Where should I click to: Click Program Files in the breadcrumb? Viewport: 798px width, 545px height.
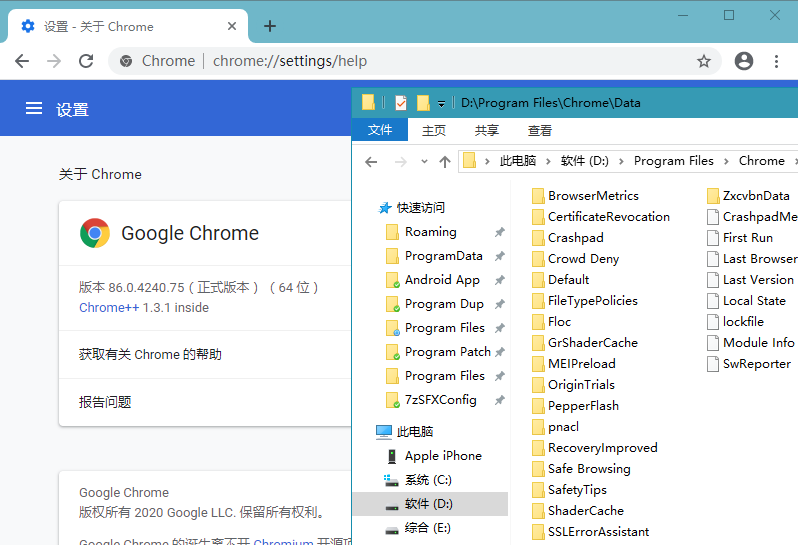(673, 161)
